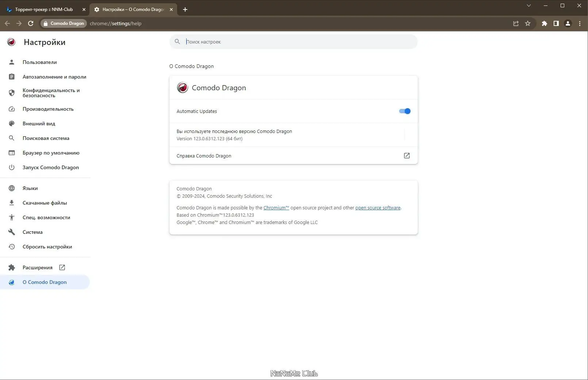This screenshot has height=380, width=588.
Task: Open the extensions puzzle icon in toolbar
Action: [545, 23]
